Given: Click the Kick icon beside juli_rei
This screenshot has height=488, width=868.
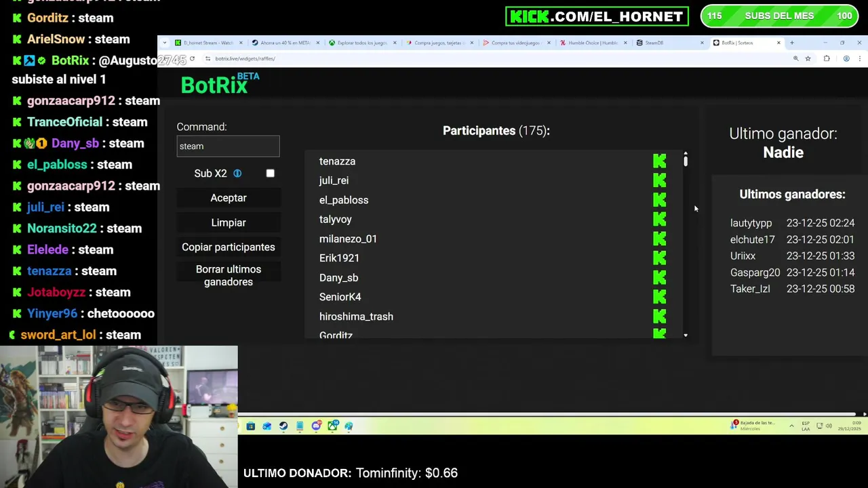Looking at the screenshot, I should [x=660, y=180].
